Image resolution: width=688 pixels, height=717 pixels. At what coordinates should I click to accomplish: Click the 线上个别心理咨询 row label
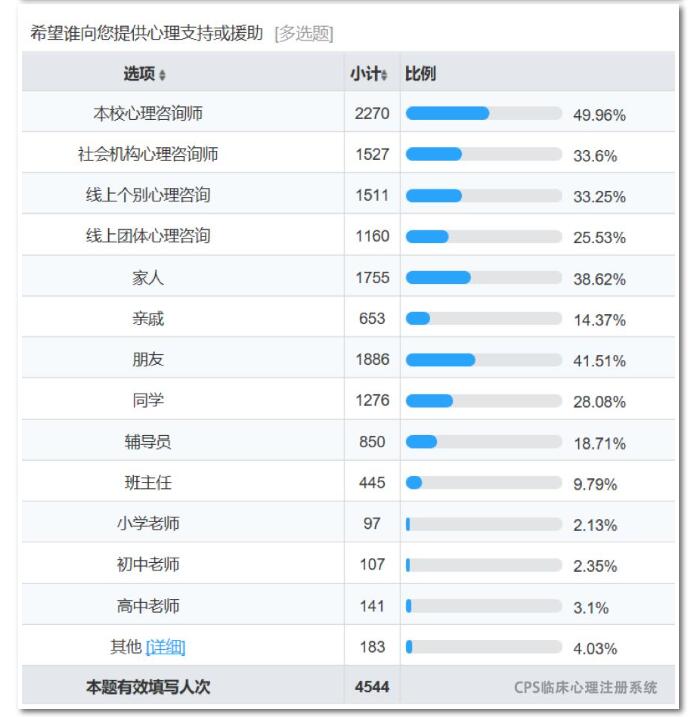(x=148, y=196)
